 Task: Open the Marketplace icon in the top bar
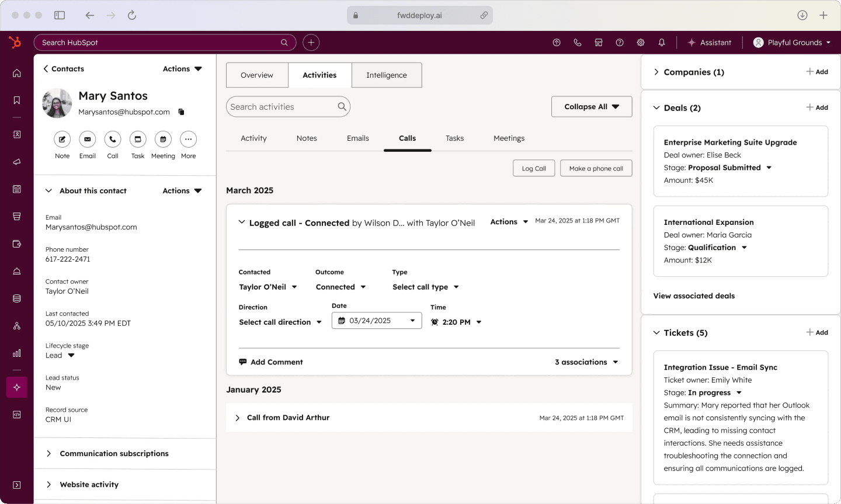click(599, 43)
